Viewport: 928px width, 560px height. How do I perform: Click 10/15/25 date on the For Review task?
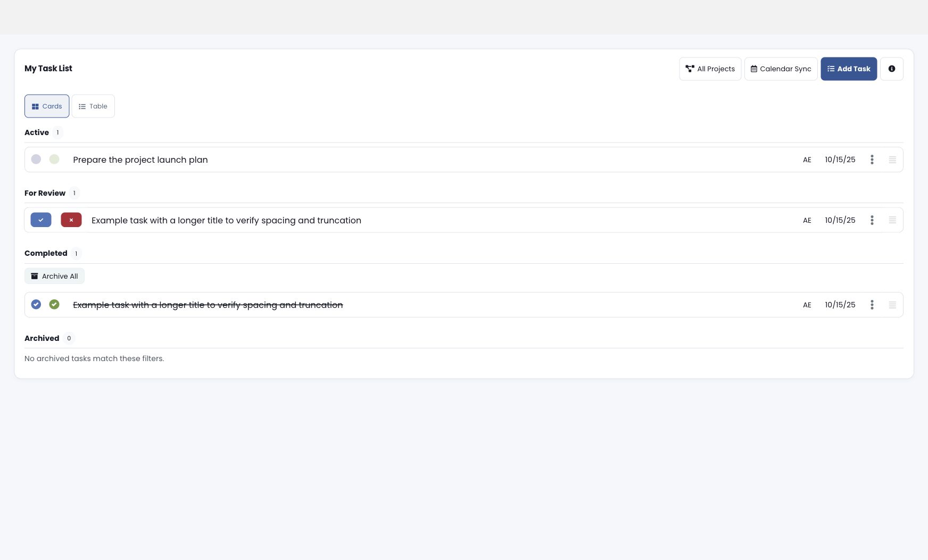click(840, 220)
